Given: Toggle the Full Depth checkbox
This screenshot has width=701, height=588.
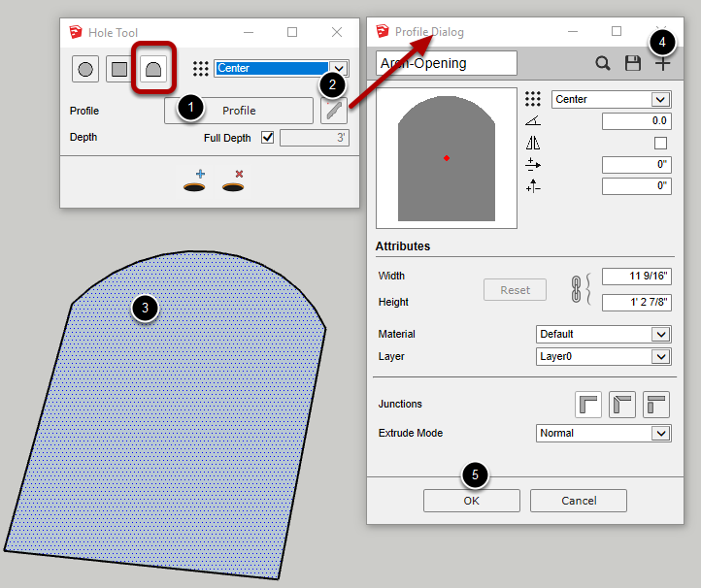Looking at the screenshot, I should coord(268,138).
